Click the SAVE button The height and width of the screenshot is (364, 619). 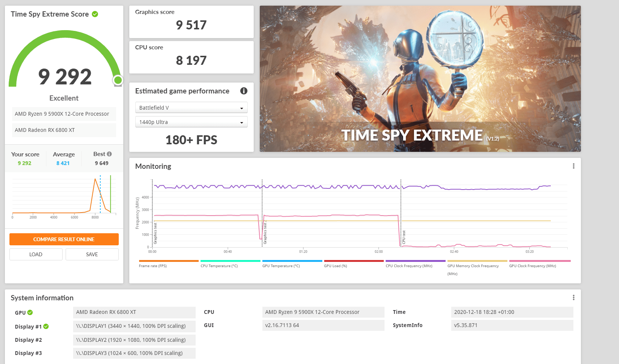point(92,254)
